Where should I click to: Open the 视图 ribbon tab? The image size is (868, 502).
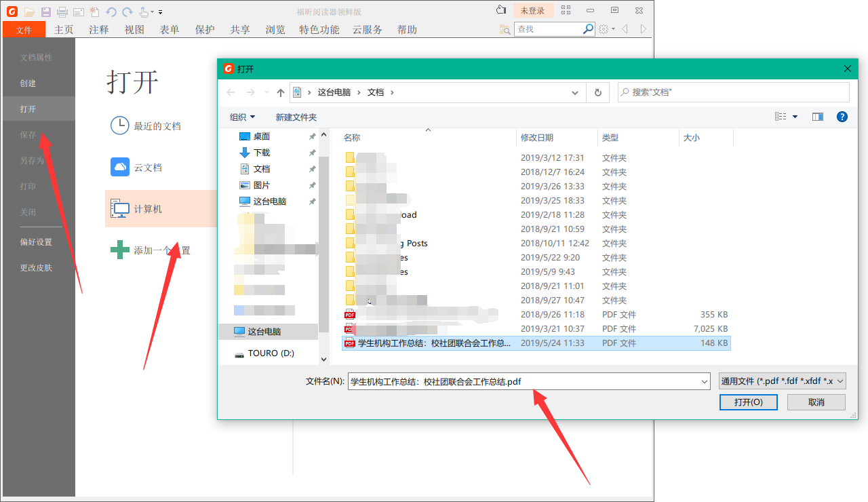click(134, 30)
